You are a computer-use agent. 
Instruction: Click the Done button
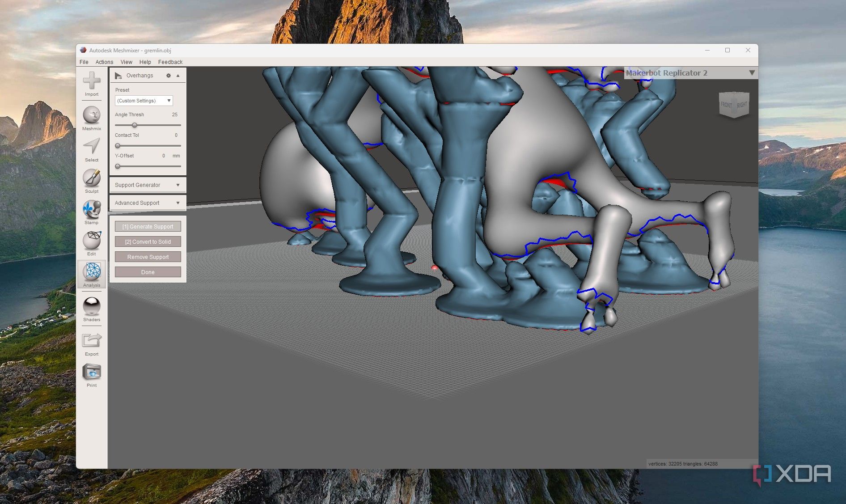(x=148, y=272)
